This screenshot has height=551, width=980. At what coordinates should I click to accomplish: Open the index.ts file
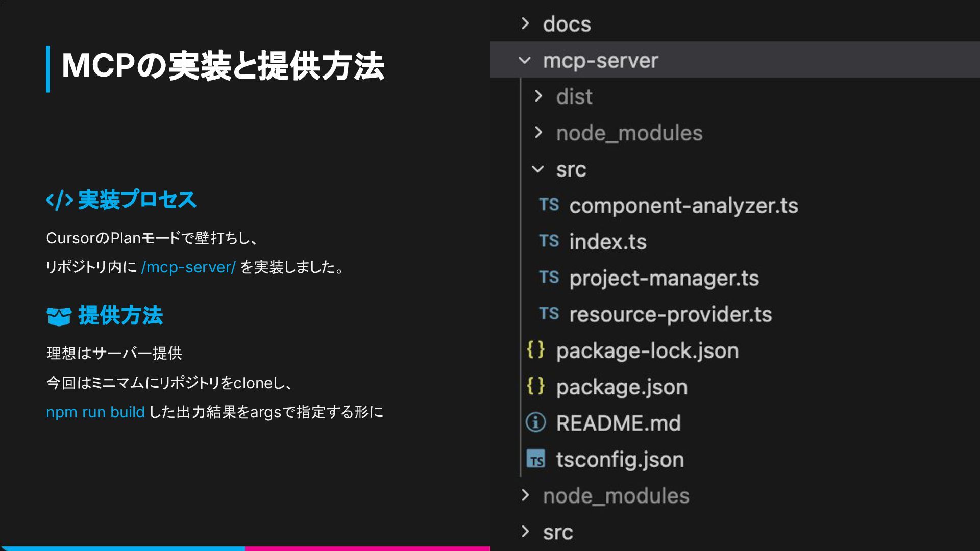coord(607,242)
